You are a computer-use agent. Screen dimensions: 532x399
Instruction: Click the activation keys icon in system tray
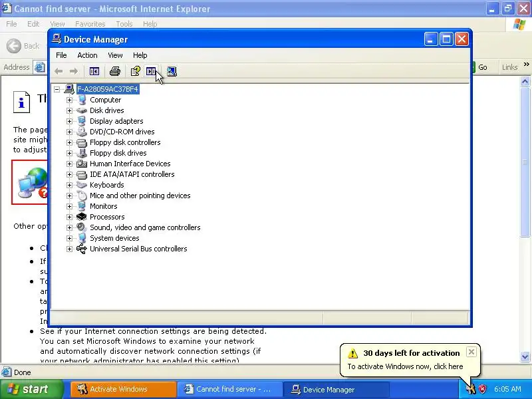pyautogui.click(x=471, y=389)
